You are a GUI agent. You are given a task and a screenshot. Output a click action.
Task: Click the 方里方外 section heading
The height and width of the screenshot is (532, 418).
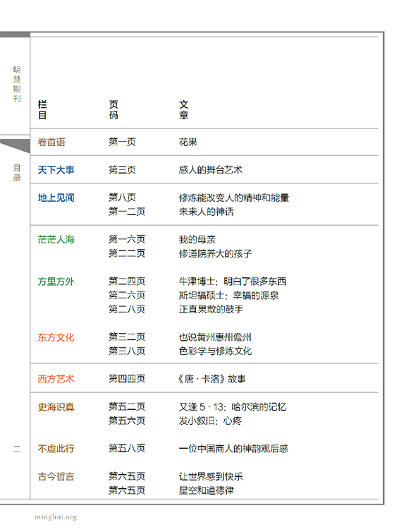click(x=56, y=282)
